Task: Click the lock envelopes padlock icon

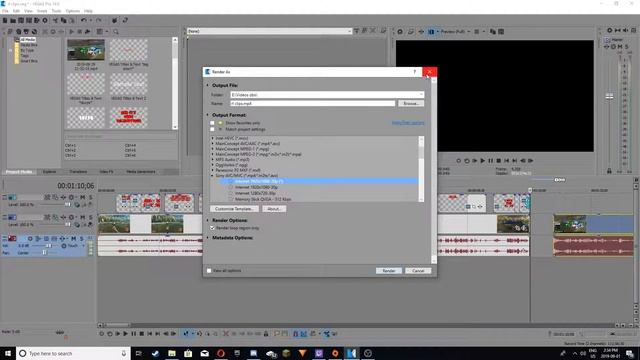Action: tap(266, 334)
